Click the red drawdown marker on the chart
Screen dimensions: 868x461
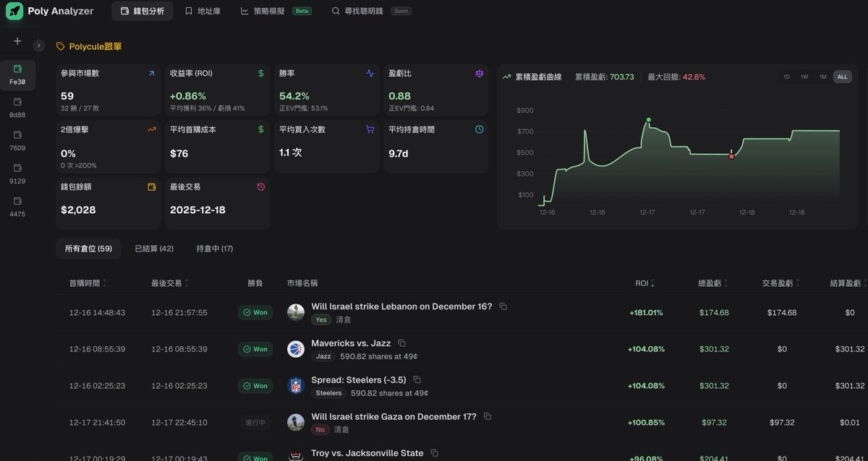point(731,155)
